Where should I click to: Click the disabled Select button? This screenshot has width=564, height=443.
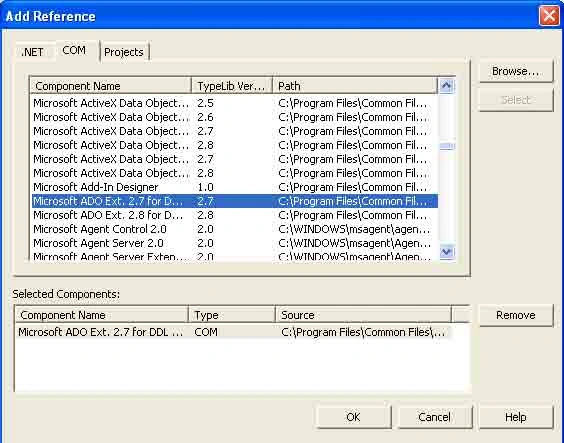515,100
